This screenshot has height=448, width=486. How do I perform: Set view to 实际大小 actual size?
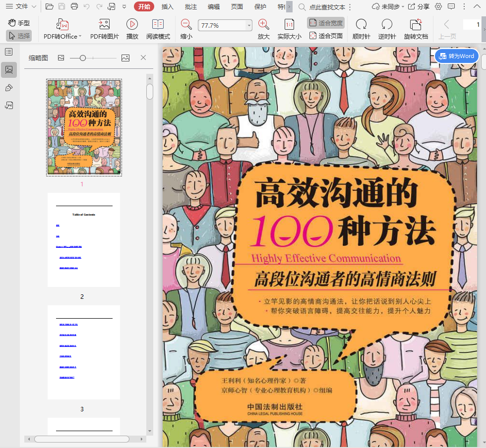pos(289,29)
